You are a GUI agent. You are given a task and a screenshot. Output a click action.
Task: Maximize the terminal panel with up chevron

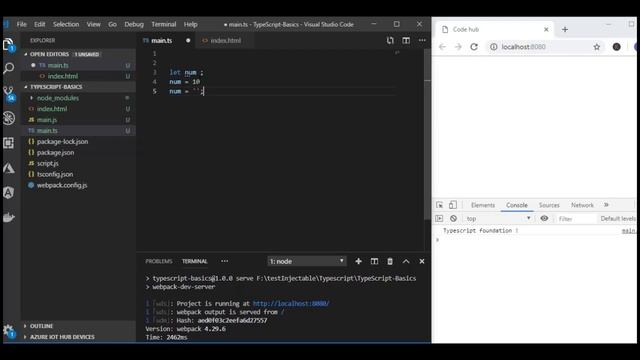(x=406, y=261)
